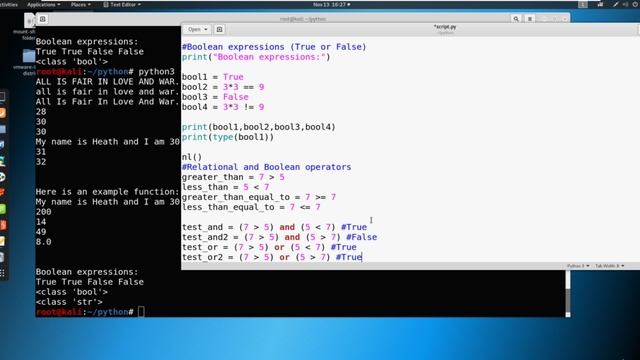Click the '#Relational and Boolean operators' comment

[266, 167]
